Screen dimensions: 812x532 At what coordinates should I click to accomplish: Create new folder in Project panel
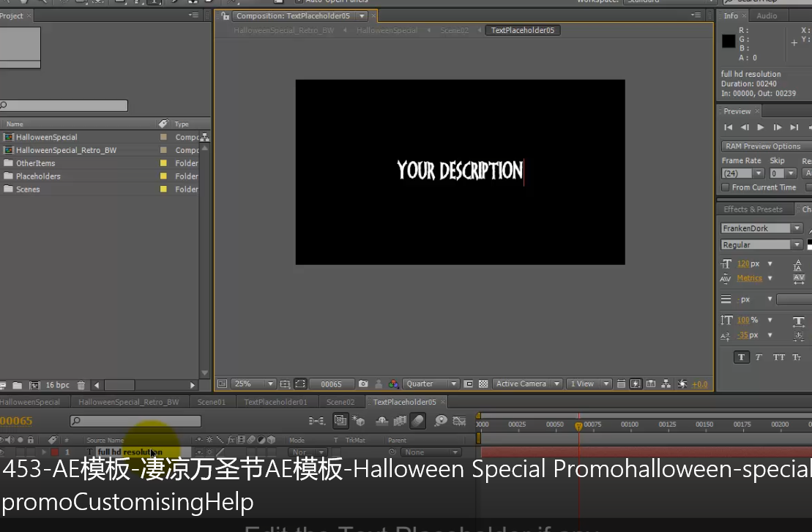pos(17,385)
